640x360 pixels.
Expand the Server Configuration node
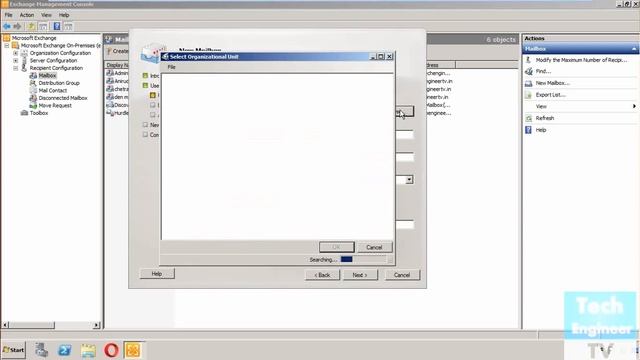click(16, 60)
